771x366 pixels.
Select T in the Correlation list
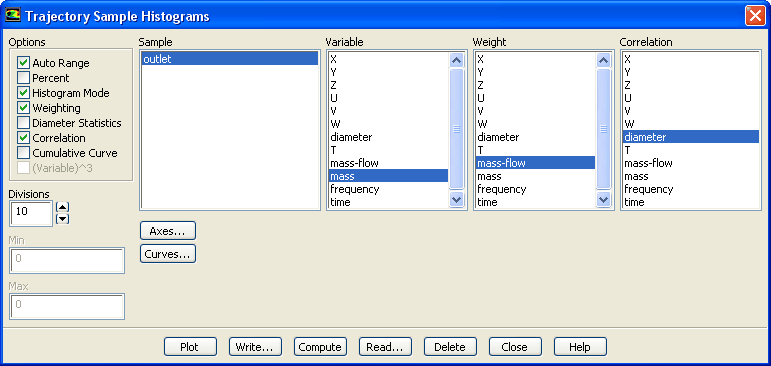[691, 150]
